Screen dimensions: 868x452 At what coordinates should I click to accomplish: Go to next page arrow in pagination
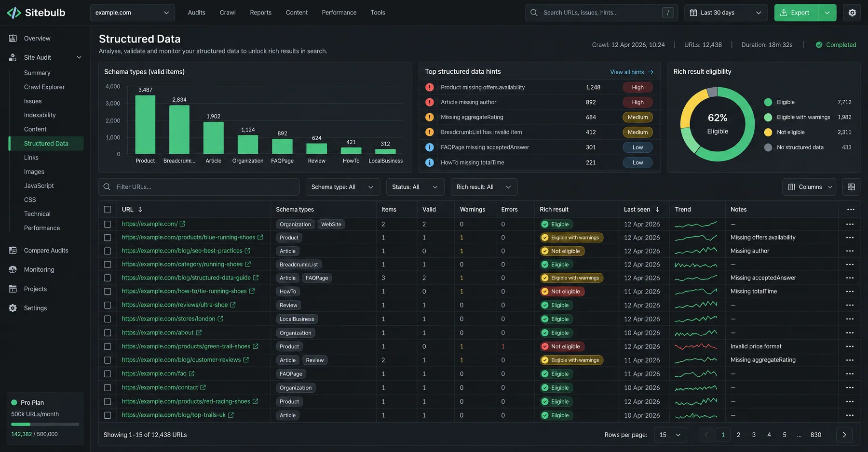click(x=844, y=435)
